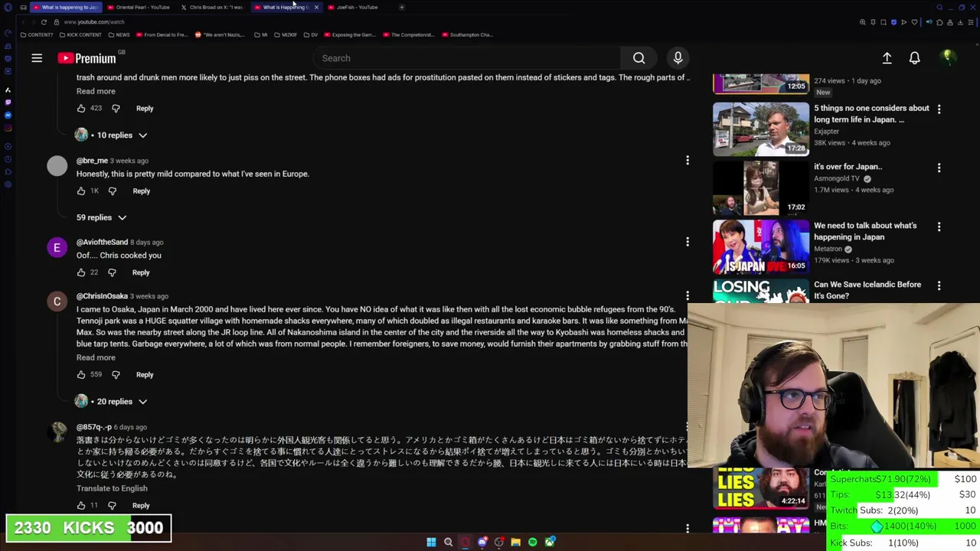This screenshot has height=551, width=980.
Task: Open the YouTube hamburger guide menu
Action: 37,58
